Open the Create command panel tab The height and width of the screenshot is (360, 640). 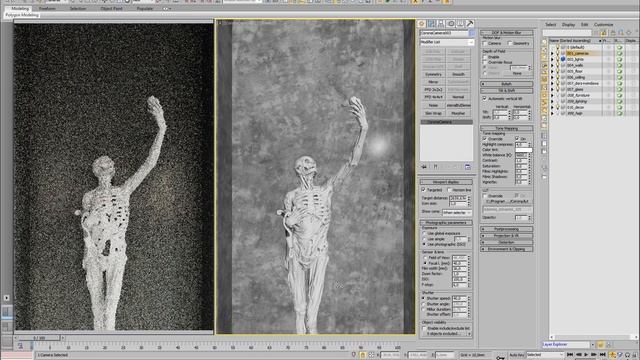tap(422, 24)
